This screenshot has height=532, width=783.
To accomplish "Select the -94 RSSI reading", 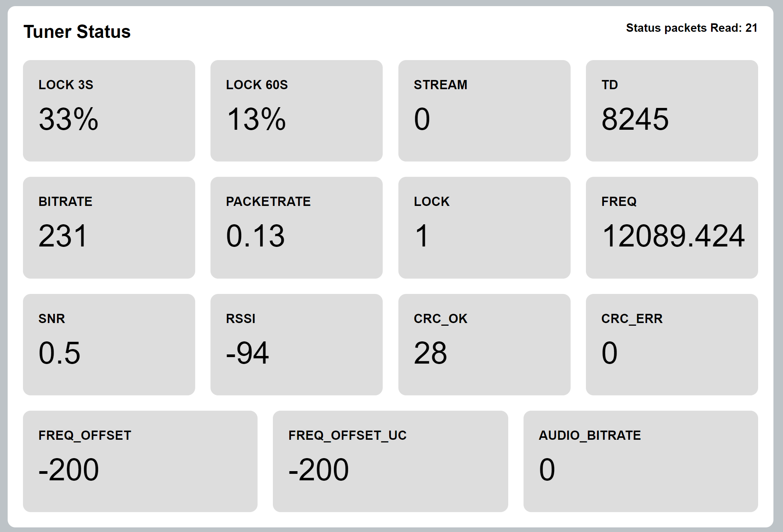I will coord(248,353).
